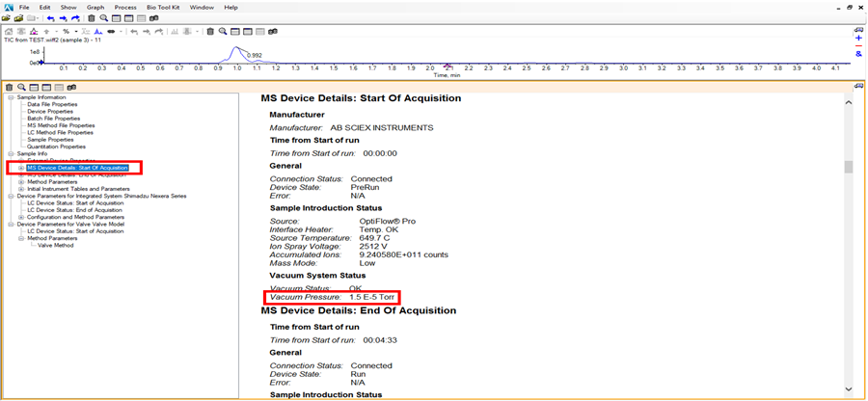Select Quantitation Properties in the tree
This screenshot has width=868, height=401.
pyautogui.click(x=58, y=147)
